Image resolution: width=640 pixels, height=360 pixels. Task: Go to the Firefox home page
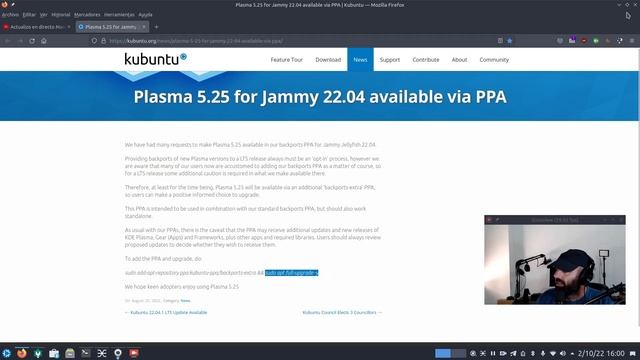pos(44,41)
